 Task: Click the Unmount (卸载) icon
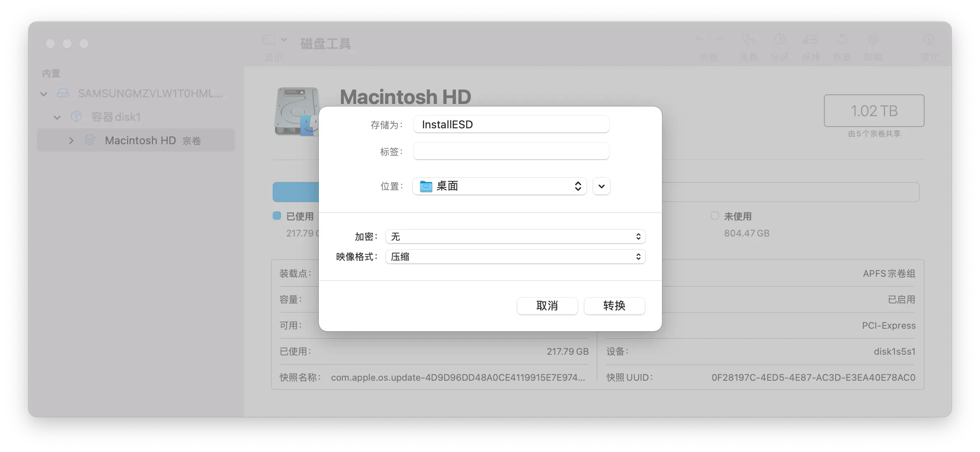[x=873, y=40]
